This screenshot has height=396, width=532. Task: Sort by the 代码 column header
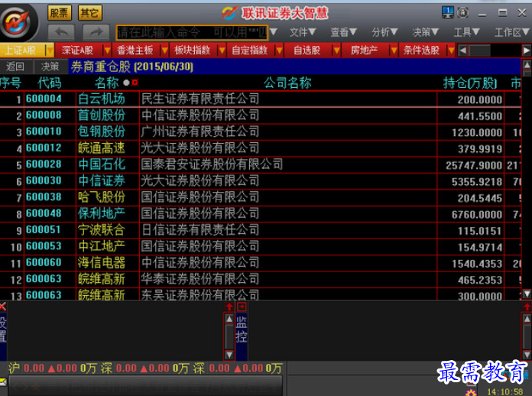50,83
